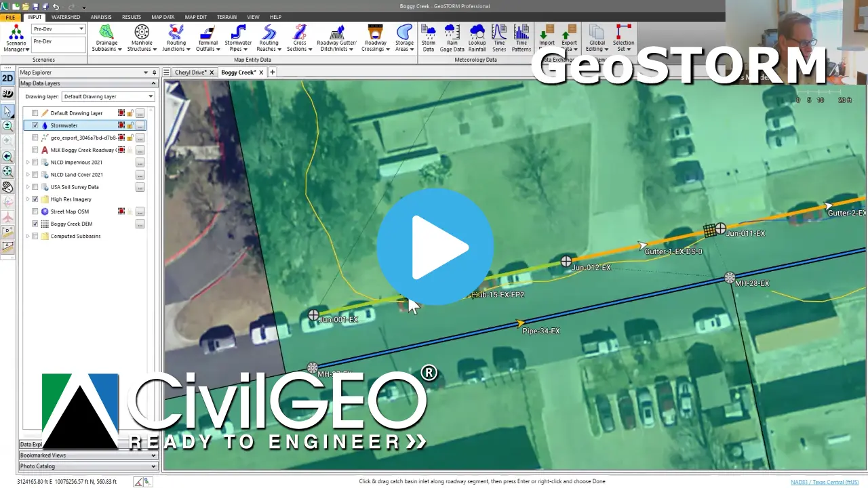Uncheck the Boggy Creek DEM layer
868x488 pixels.
[x=35, y=223]
